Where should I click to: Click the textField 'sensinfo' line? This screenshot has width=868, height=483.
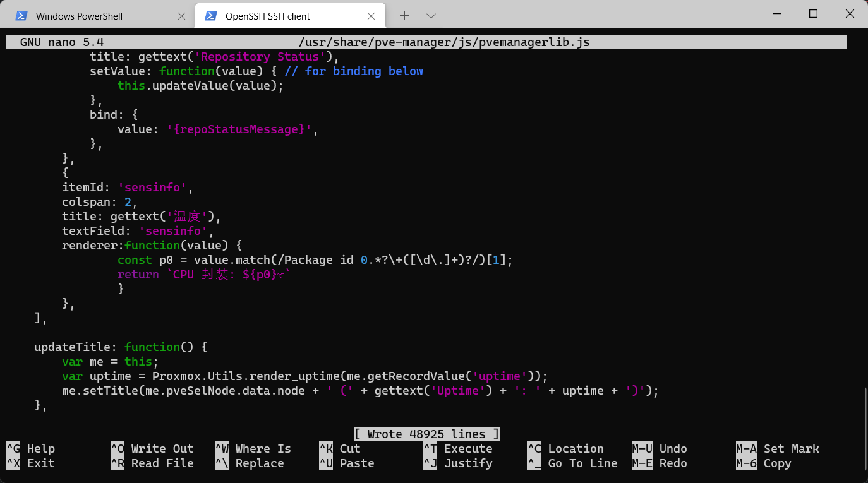pyautogui.click(x=138, y=231)
